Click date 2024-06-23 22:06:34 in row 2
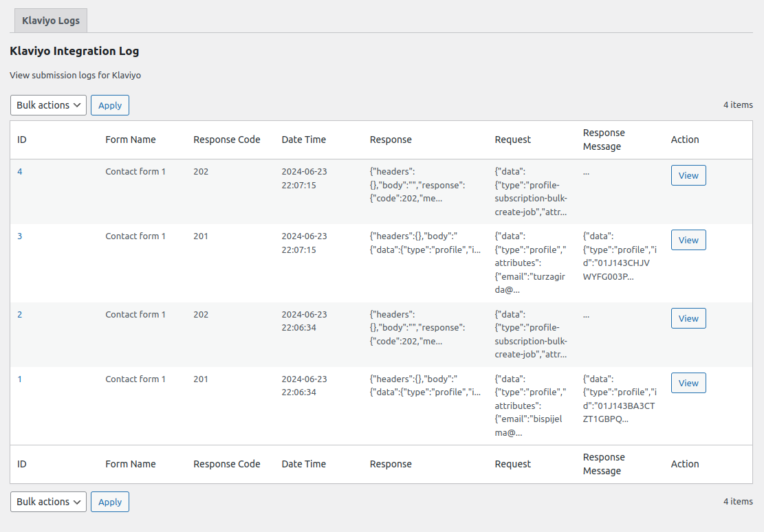Image resolution: width=764 pixels, height=532 pixels. point(304,321)
